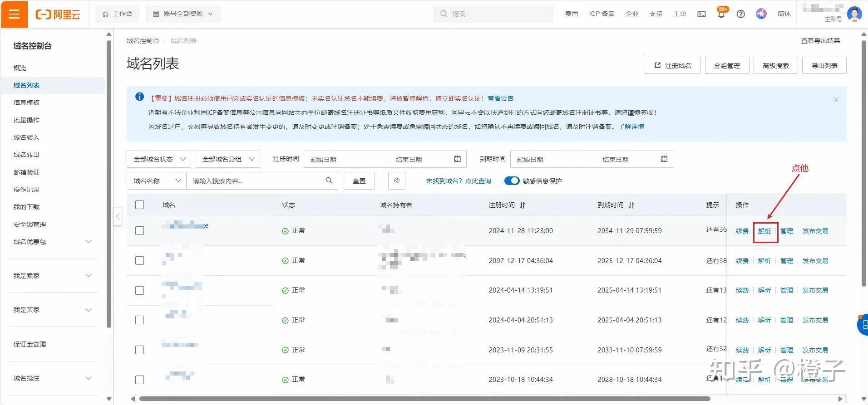Image resolution: width=868 pixels, height=405 pixels.
Task: Open the help question mark icon
Action: pos(741,14)
